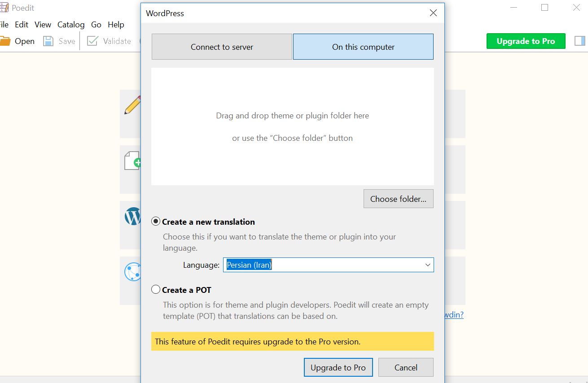Click the WordPress logo icon in Poedit window

[x=132, y=216]
